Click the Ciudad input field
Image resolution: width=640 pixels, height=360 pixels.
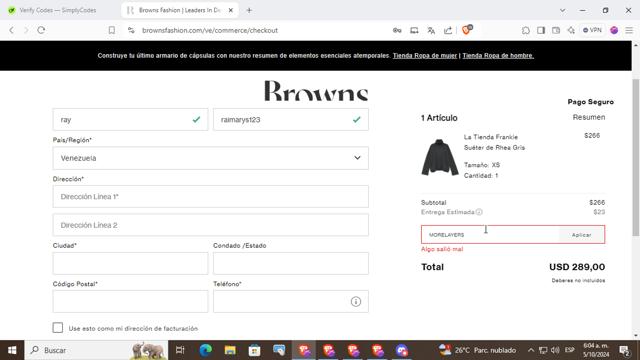tap(130, 263)
